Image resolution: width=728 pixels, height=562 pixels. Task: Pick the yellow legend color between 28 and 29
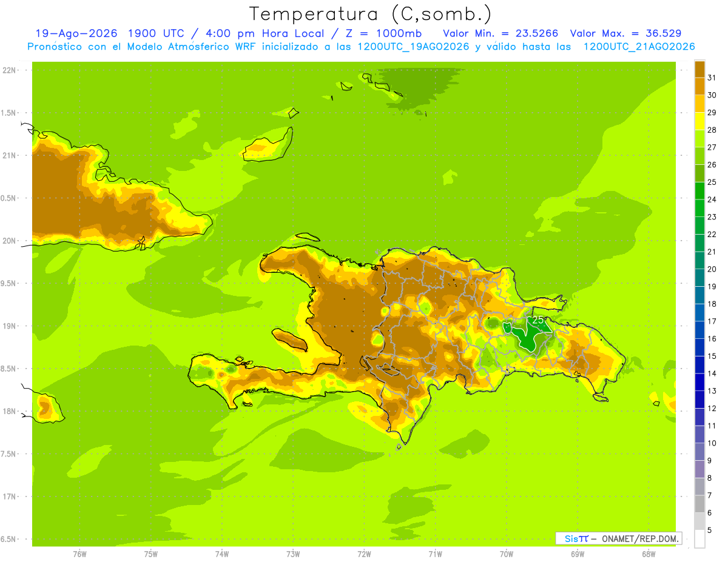click(x=699, y=121)
